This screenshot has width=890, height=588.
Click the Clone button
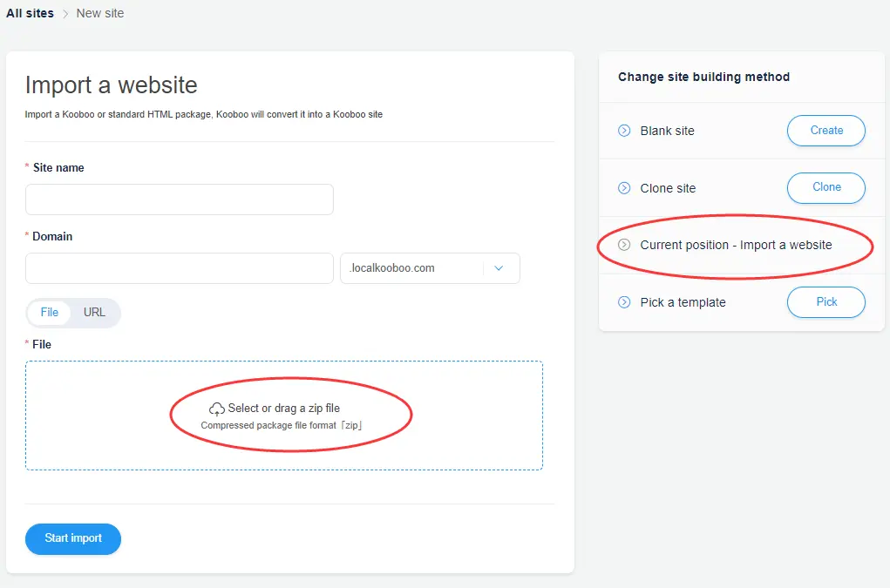coord(825,187)
